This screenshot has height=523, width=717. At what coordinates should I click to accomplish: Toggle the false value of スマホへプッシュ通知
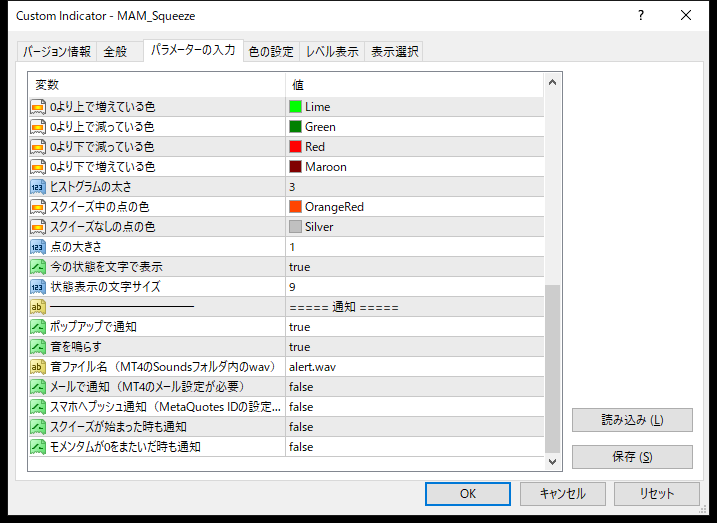pos(415,407)
